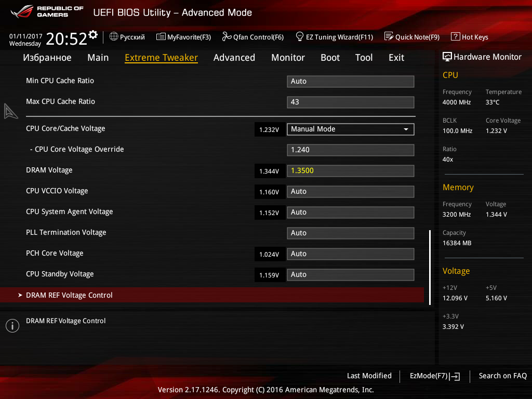Open the Tool tab
Screen dimensions: 532x399
tap(364, 58)
